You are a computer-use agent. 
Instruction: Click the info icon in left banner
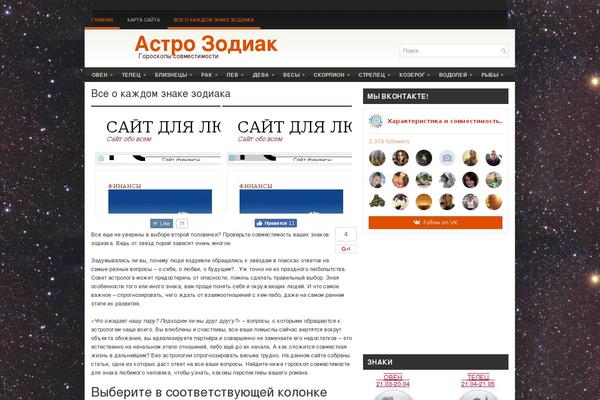pos(101,158)
